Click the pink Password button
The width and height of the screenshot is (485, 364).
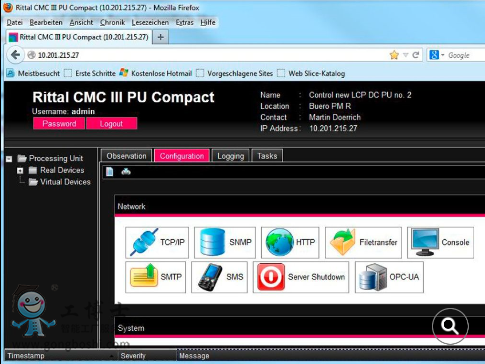tap(59, 124)
